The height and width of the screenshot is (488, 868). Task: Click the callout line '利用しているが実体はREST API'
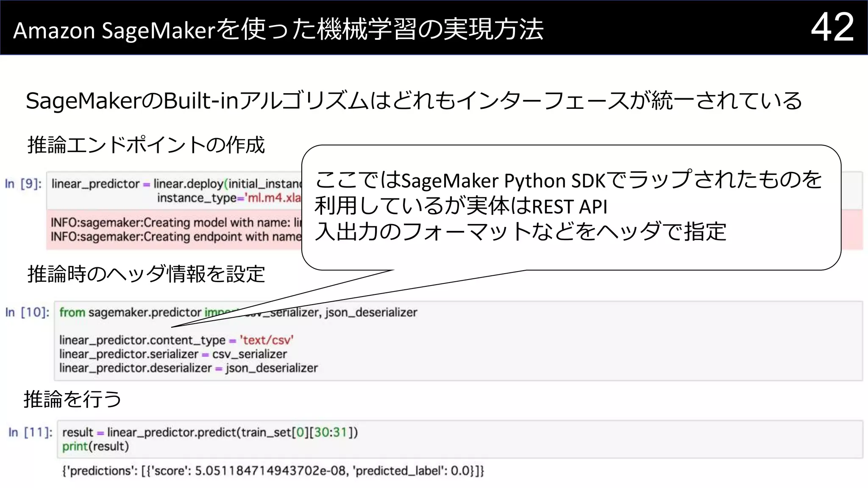pos(461,206)
